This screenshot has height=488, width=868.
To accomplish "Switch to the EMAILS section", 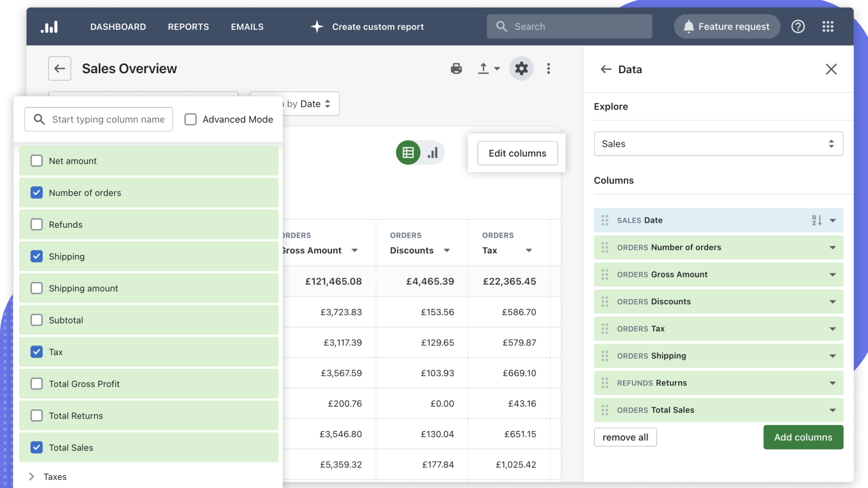I will [247, 26].
